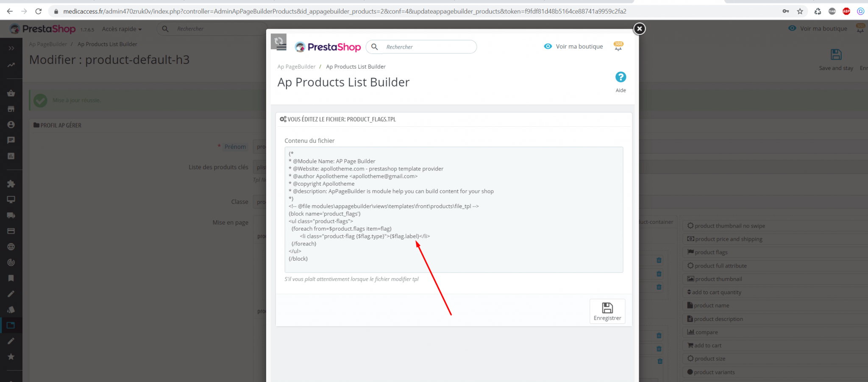Click the modal Rechercher search field
This screenshot has height=382, width=868.
click(x=428, y=47)
